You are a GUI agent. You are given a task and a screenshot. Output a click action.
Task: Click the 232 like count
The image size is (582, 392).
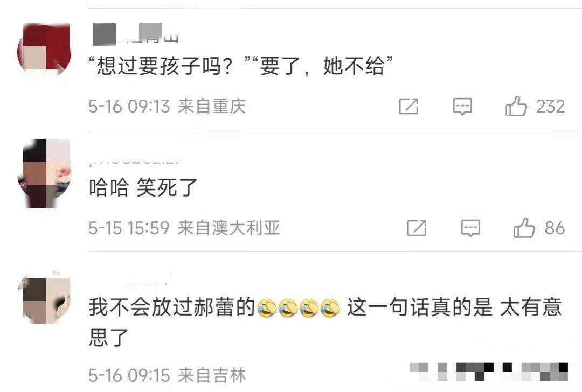coord(551,107)
